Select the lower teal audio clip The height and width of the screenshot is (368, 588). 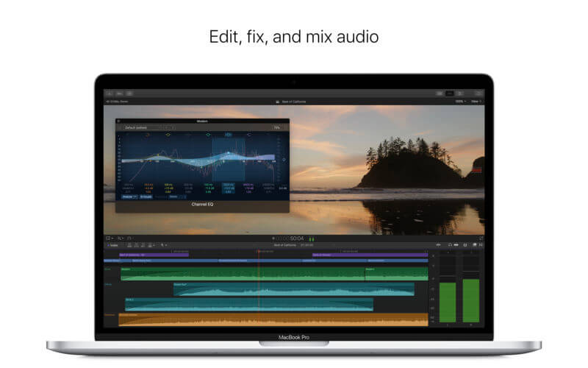point(249,305)
